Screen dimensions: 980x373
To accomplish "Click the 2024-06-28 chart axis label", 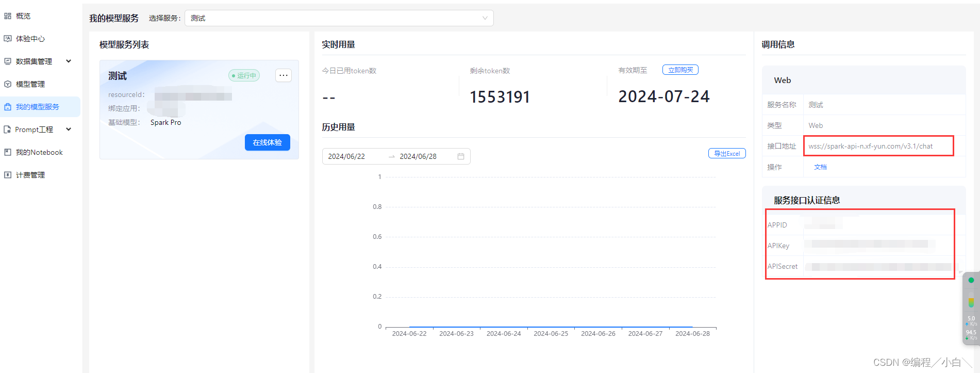I will [692, 334].
